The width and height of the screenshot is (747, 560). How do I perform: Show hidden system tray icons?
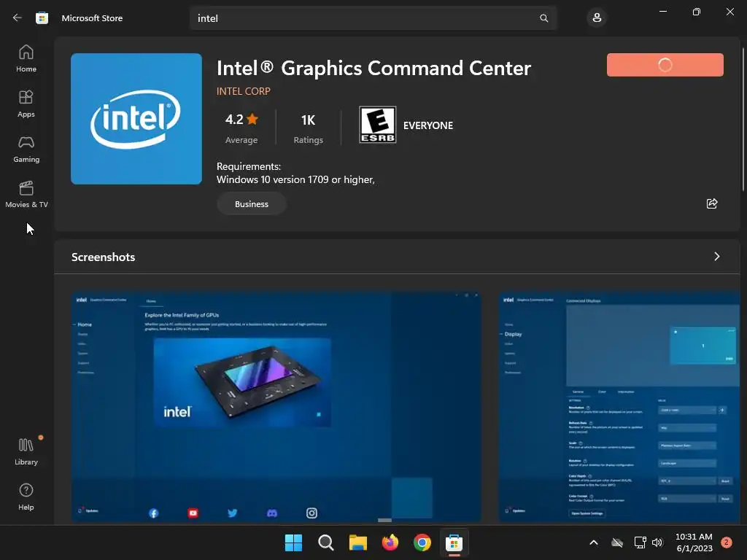(x=594, y=542)
